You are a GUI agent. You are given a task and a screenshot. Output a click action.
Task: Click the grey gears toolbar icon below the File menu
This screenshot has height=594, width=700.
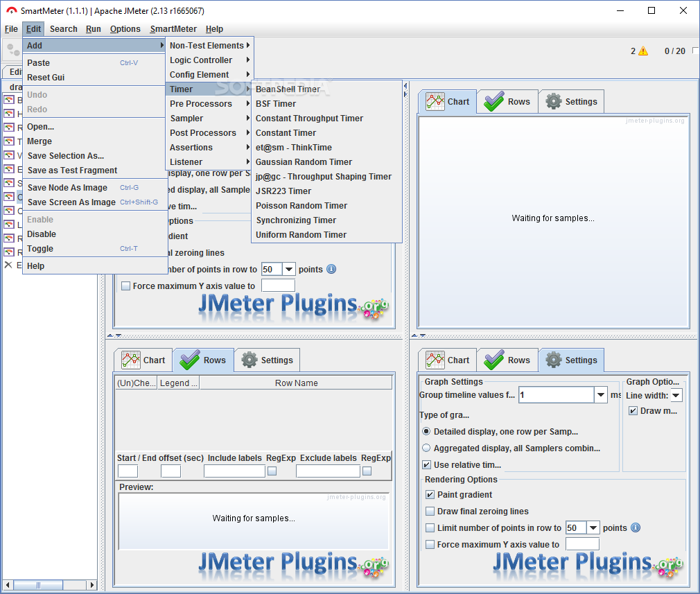coord(13,50)
